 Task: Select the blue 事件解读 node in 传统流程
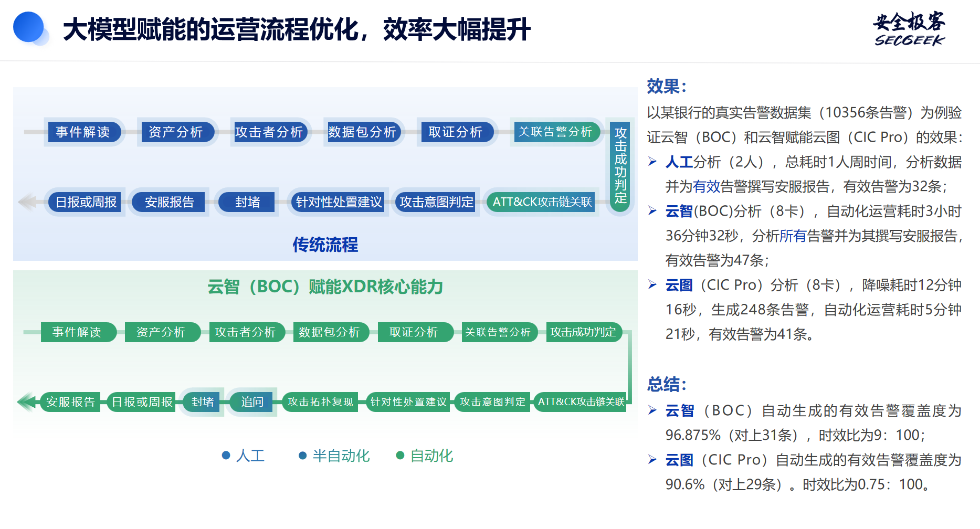coord(84,132)
